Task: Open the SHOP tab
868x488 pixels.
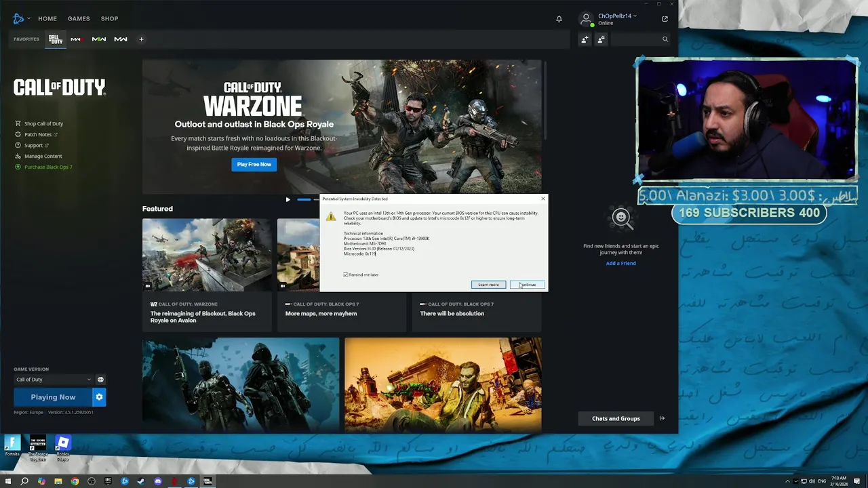Action: click(109, 19)
